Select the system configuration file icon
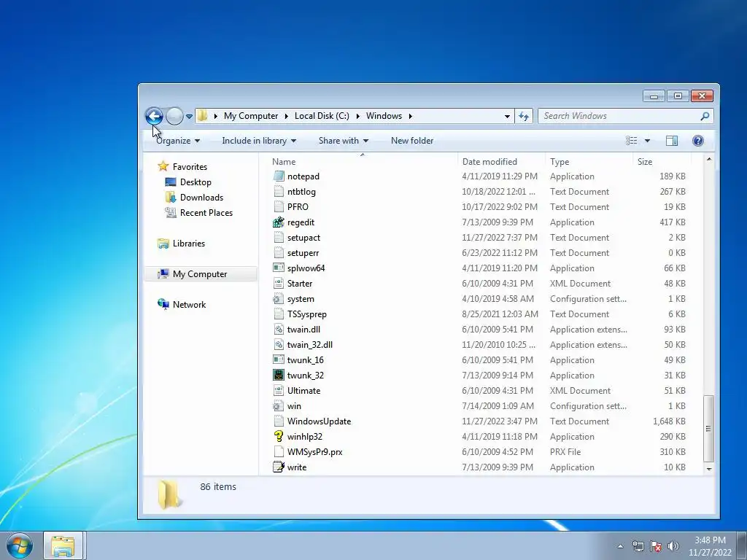Viewport: 747px width, 560px height. click(x=278, y=299)
